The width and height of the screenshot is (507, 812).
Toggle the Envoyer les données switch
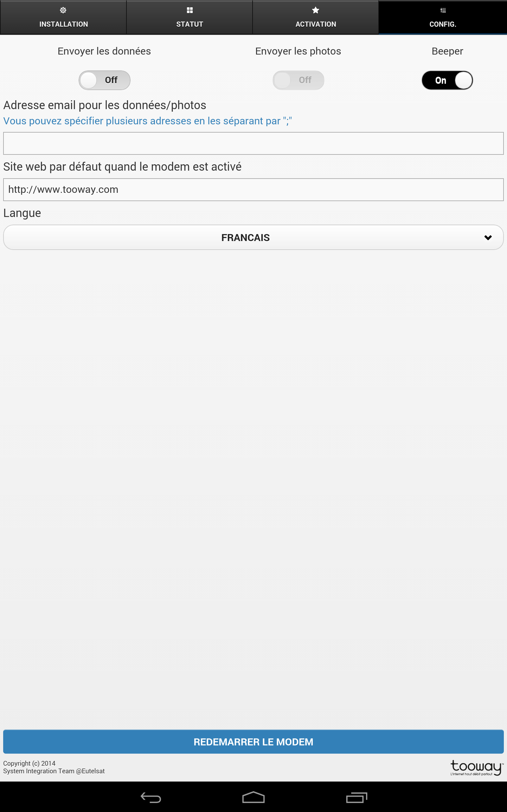[104, 80]
